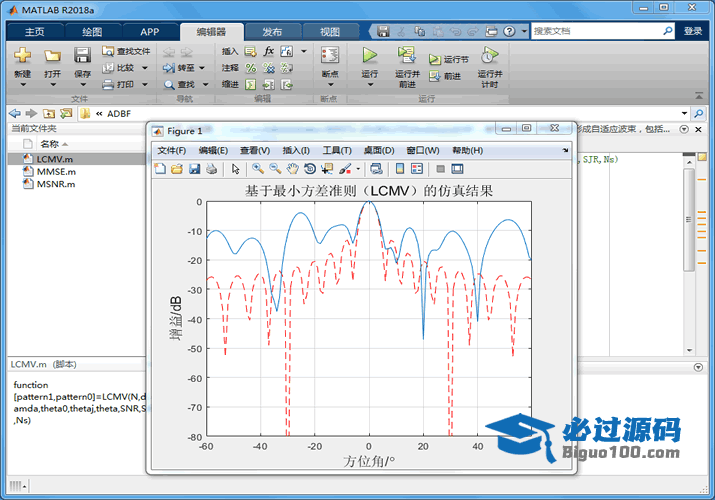715x500 pixels.
Task: Click the print icon in Figure toolbar
Action: (x=211, y=169)
